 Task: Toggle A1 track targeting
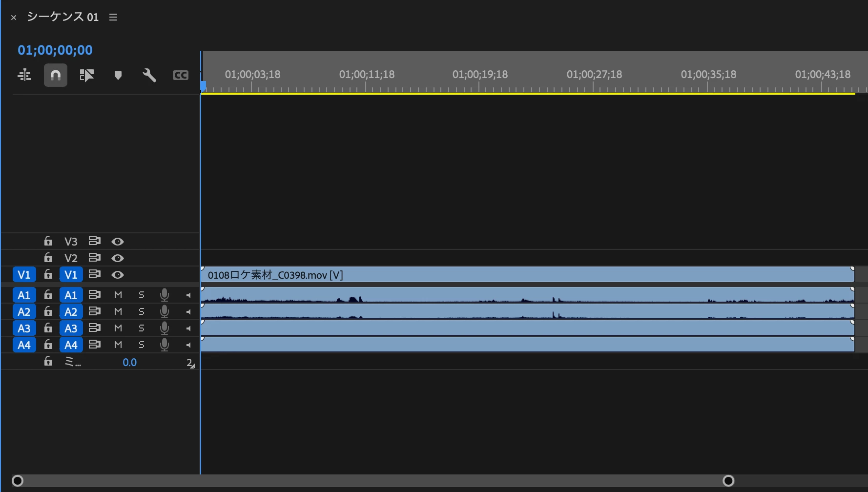click(x=71, y=295)
